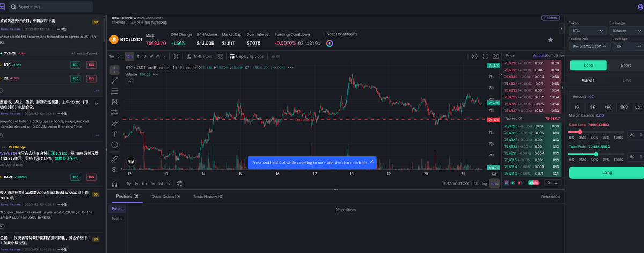Toggle the OI overlay in toolbar
This screenshot has height=253, width=644.
[276, 56]
